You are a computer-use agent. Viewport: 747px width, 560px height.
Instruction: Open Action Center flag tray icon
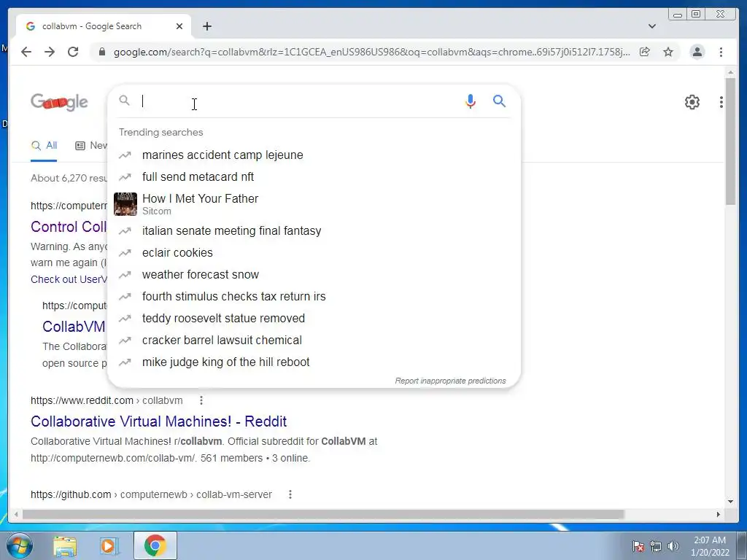click(638, 546)
